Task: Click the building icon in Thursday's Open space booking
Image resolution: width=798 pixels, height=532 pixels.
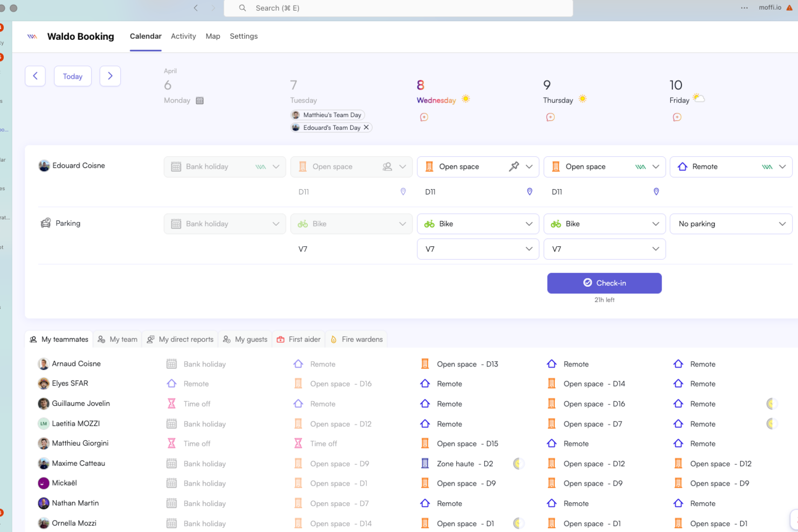Action: pos(556,167)
